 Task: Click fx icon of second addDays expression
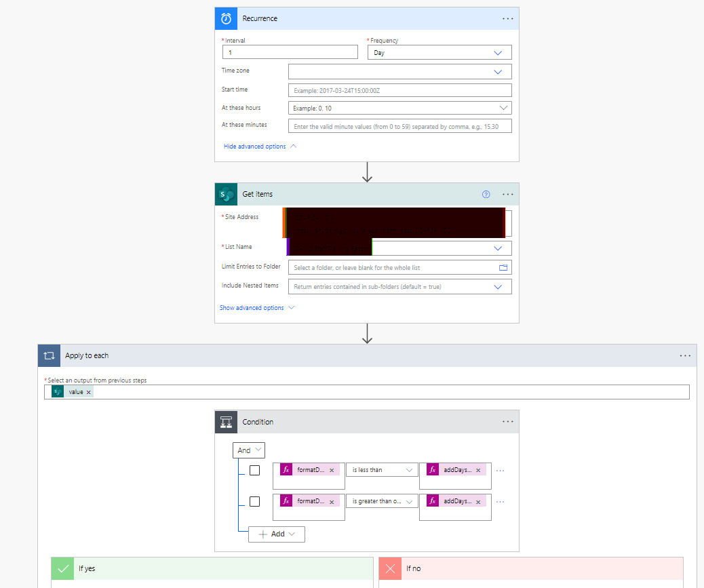point(432,501)
